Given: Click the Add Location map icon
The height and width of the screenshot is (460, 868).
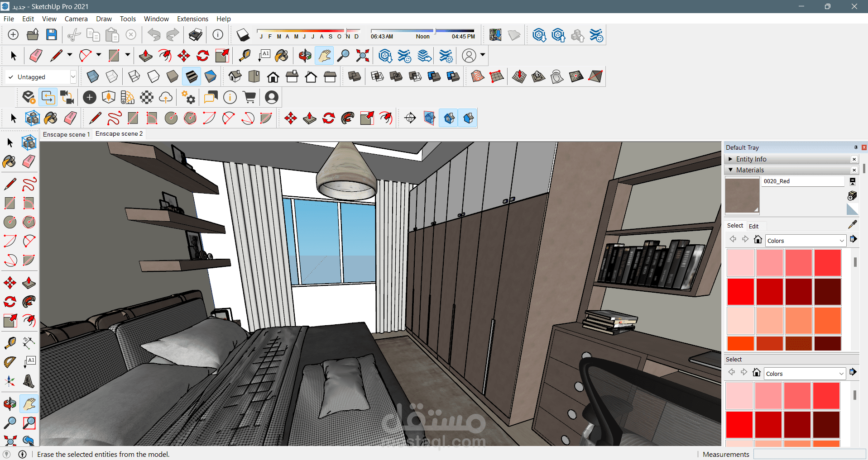Looking at the screenshot, I should 495,35.
